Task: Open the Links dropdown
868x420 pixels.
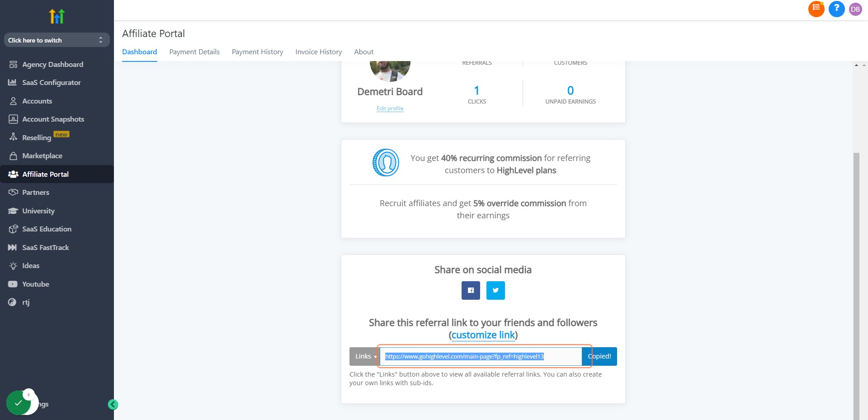Action: click(x=364, y=356)
